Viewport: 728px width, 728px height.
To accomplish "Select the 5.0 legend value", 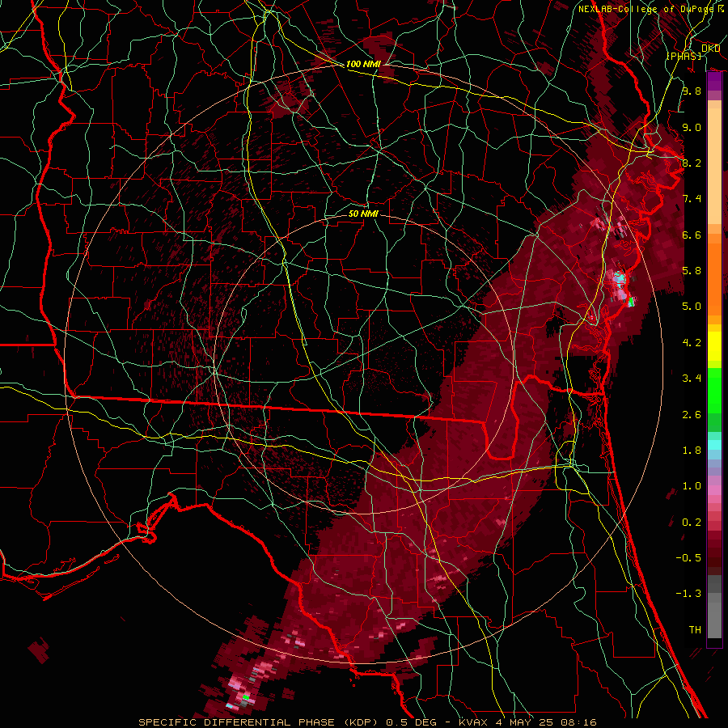I will (692, 307).
